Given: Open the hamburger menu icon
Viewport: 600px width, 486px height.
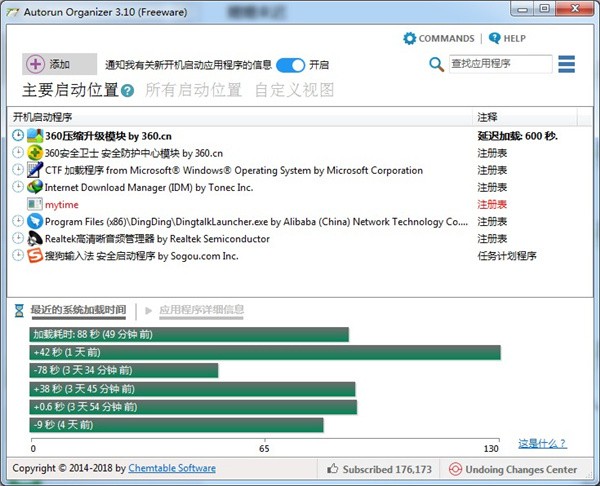Looking at the screenshot, I should [x=566, y=64].
